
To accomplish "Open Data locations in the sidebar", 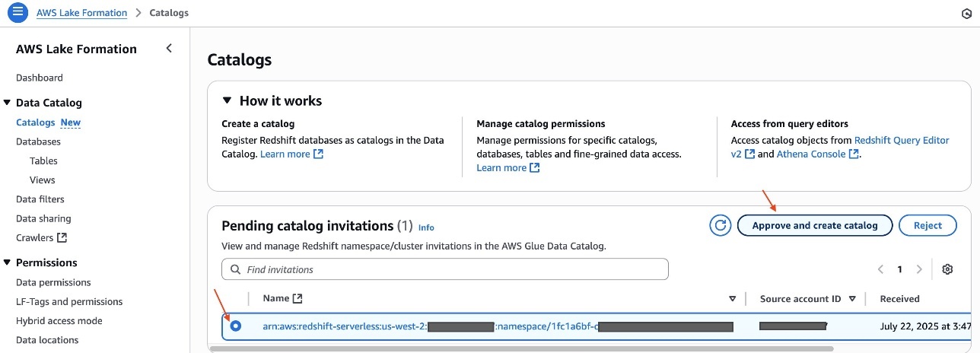I will [x=47, y=340].
